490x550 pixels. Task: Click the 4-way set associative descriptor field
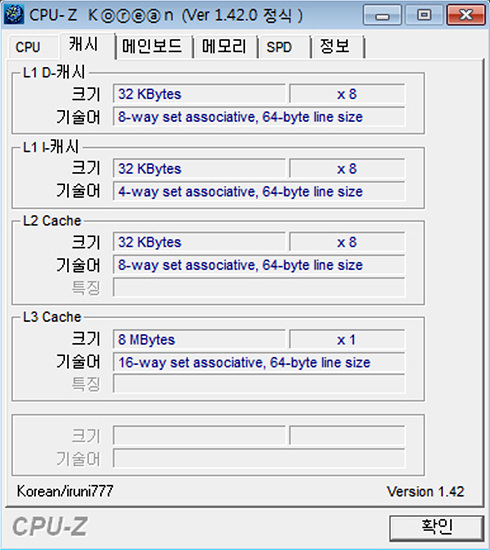(x=259, y=191)
